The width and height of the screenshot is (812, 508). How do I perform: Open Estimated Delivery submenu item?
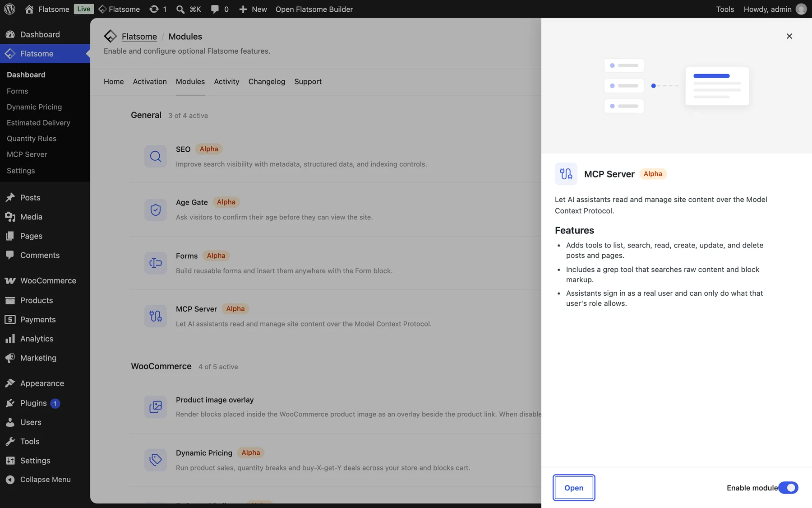pyautogui.click(x=38, y=123)
